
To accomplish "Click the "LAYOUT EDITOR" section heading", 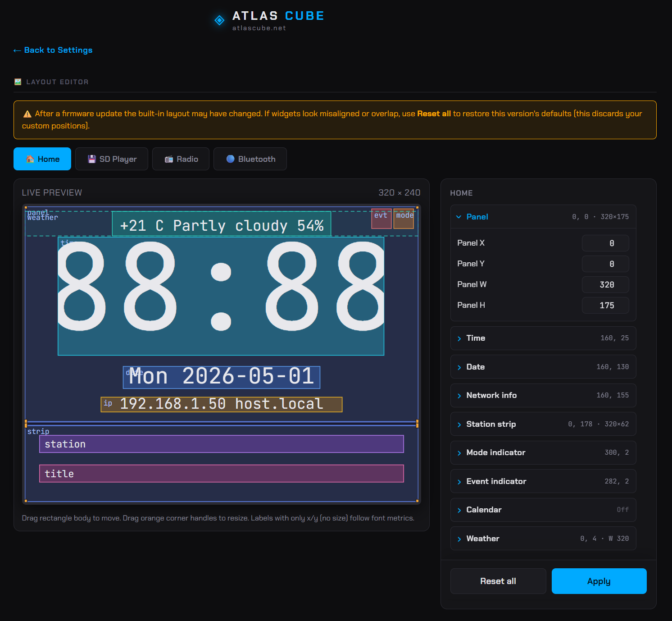I will click(58, 82).
